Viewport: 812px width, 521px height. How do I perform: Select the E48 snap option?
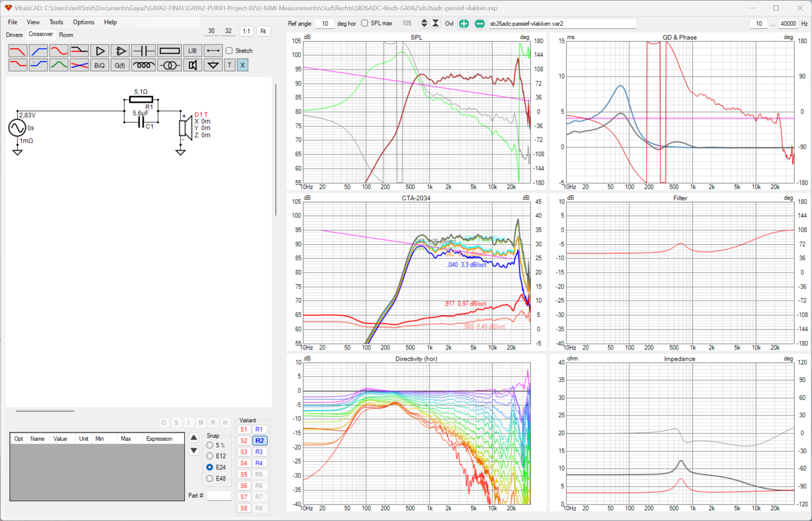210,479
